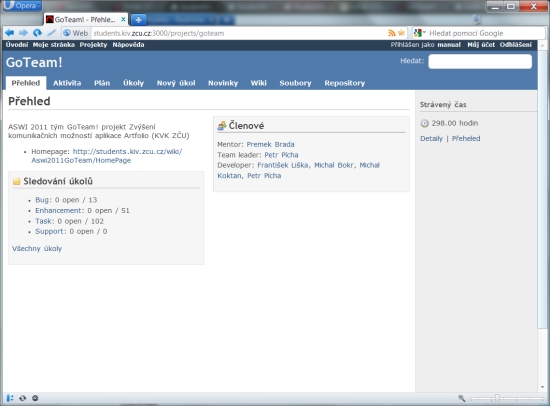Open the Projekty menu item
The height and width of the screenshot is (406, 550).
(93, 45)
